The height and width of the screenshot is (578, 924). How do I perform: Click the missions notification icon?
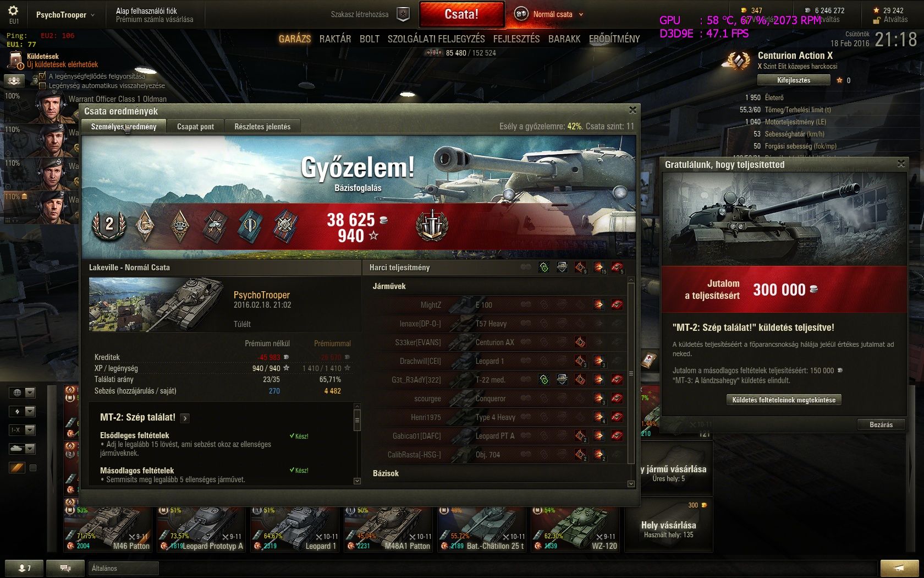point(14,60)
